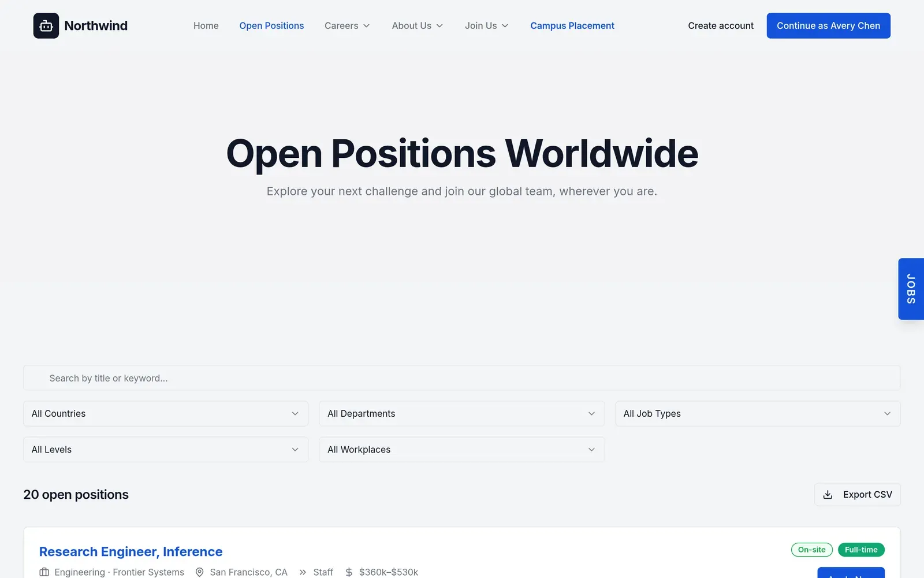924x578 pixels.
Task: Open the JOBS side tab
Action: pos(911,289)
